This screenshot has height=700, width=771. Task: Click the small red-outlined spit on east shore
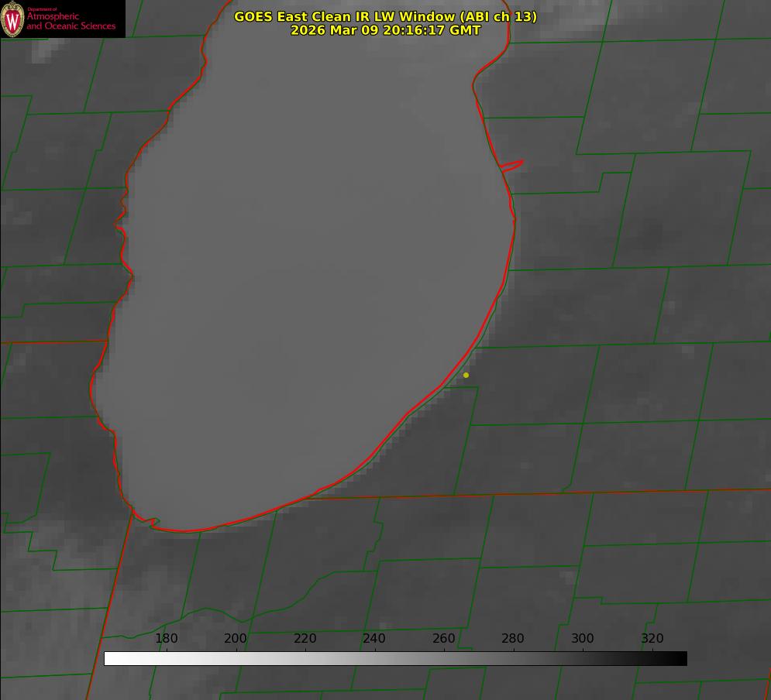tap(512, 165)
